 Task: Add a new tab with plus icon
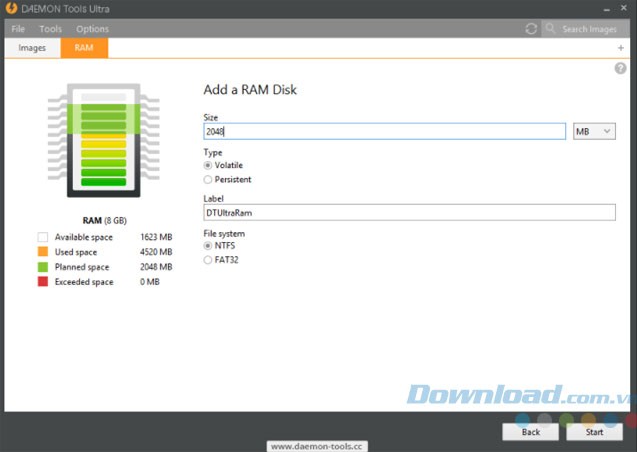pyautogui.click(x=621, y=48)
